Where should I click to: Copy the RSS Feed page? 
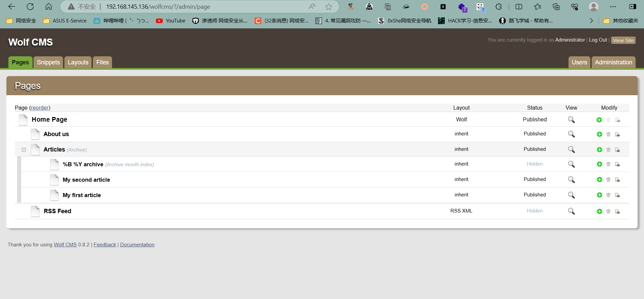pos(618,212)
